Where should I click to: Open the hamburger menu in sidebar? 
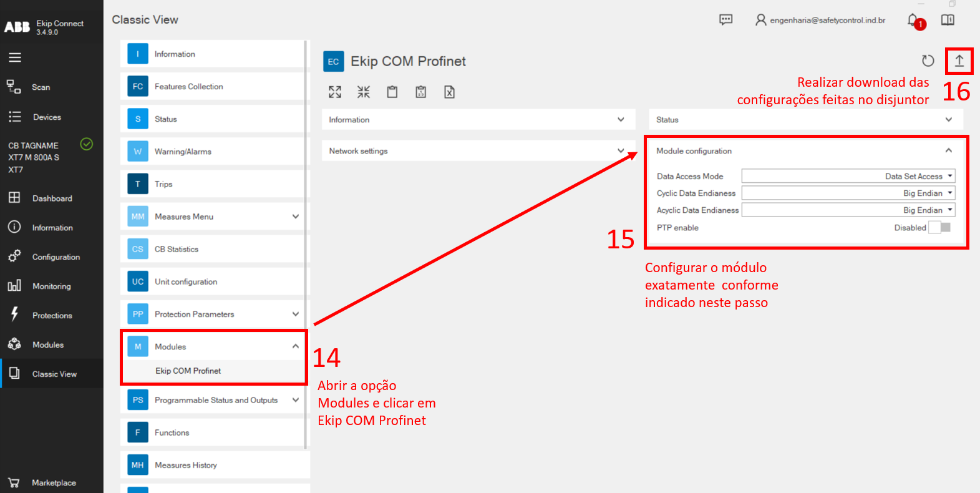pyautogui.click(x=15, y=57)
